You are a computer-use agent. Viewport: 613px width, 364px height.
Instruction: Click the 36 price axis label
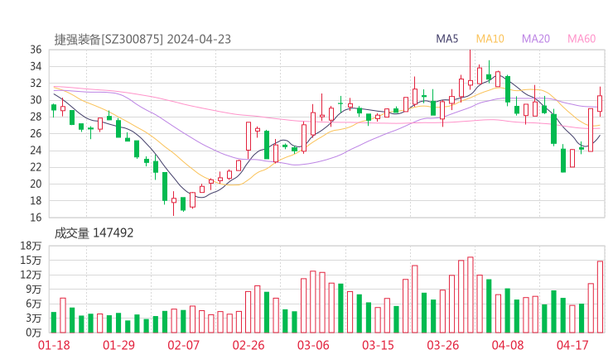(x=36, y=50)
